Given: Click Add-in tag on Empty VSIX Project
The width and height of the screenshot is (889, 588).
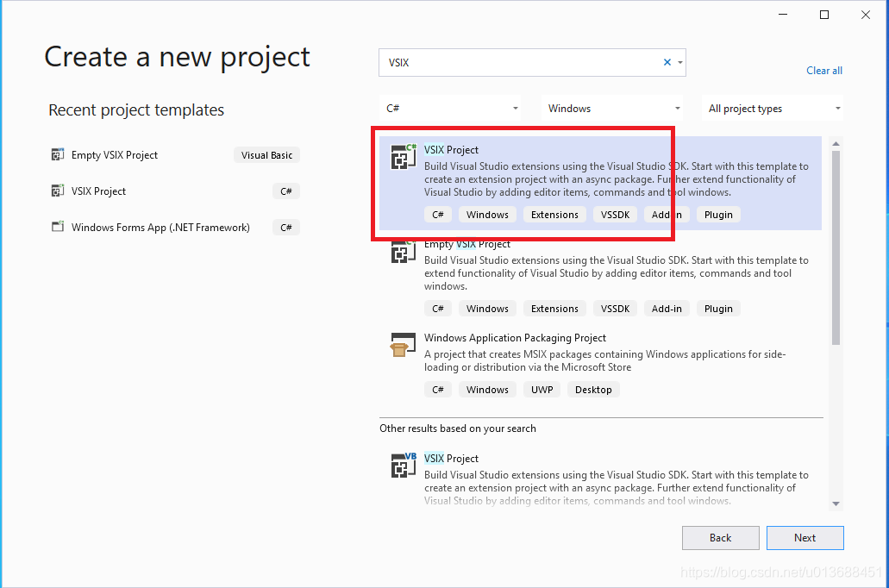Looking at the screenshot, I should [x=667, y=309].
